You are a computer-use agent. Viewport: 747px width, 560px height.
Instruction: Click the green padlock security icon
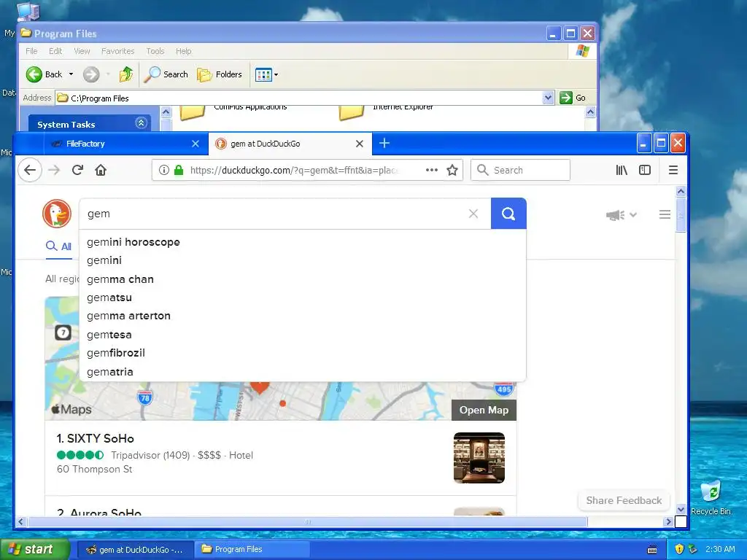(179, 170)
